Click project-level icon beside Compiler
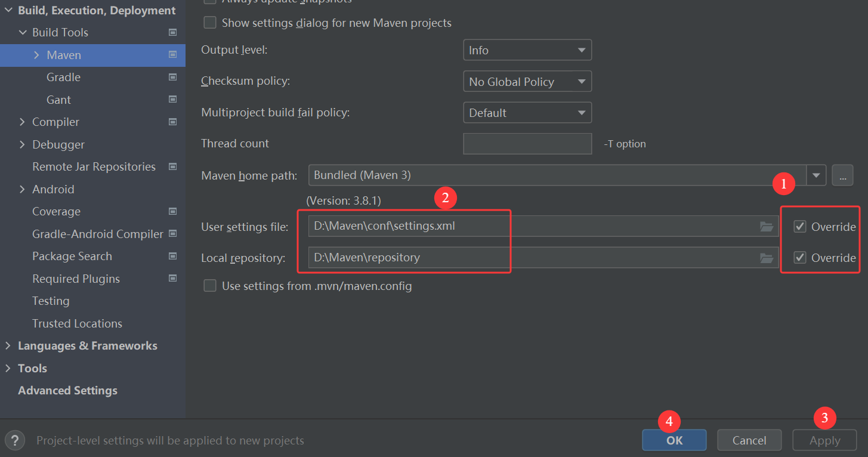 pos(172,122)
